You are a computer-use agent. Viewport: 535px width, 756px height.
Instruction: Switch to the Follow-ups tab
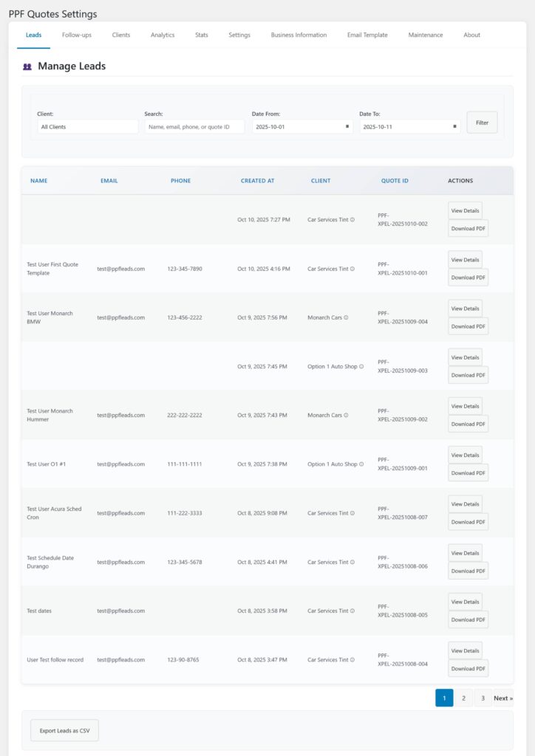[x=77, y=35]
